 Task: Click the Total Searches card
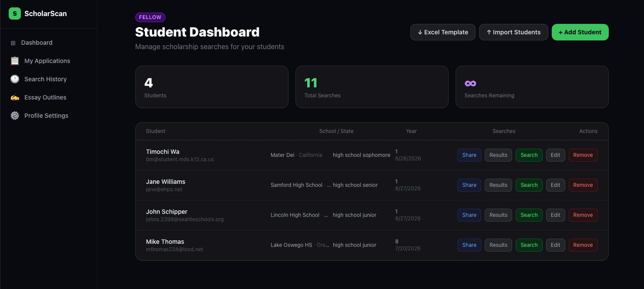coord(372,87)
